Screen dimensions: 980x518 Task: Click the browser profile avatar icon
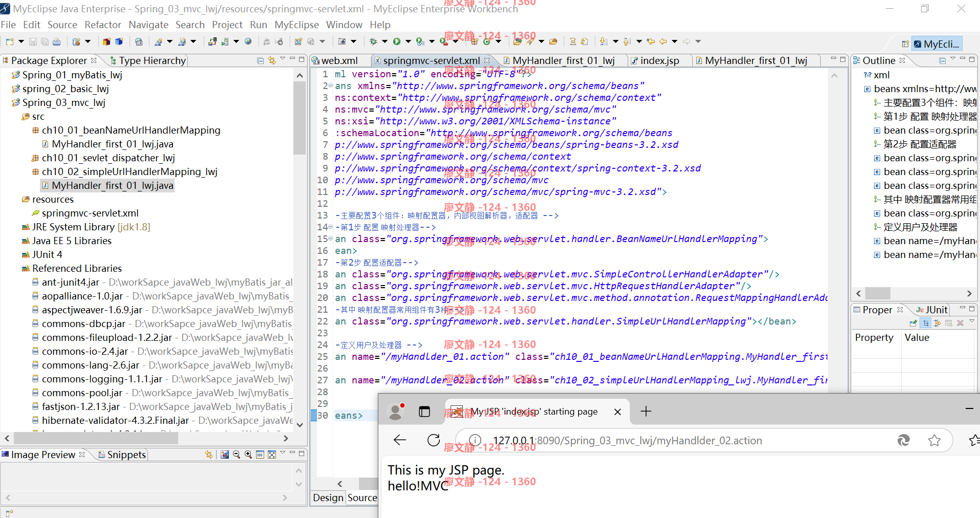pyautogui.click(x=396, y=412)
